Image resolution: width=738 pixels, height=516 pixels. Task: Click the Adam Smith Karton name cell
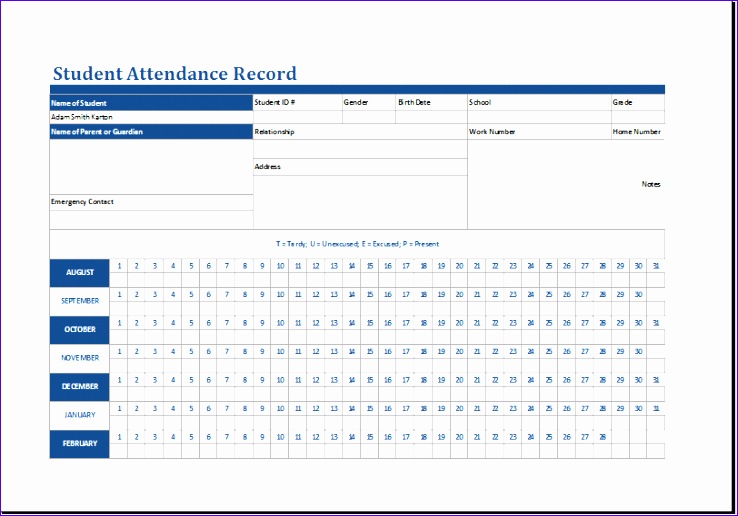point(151,117)
